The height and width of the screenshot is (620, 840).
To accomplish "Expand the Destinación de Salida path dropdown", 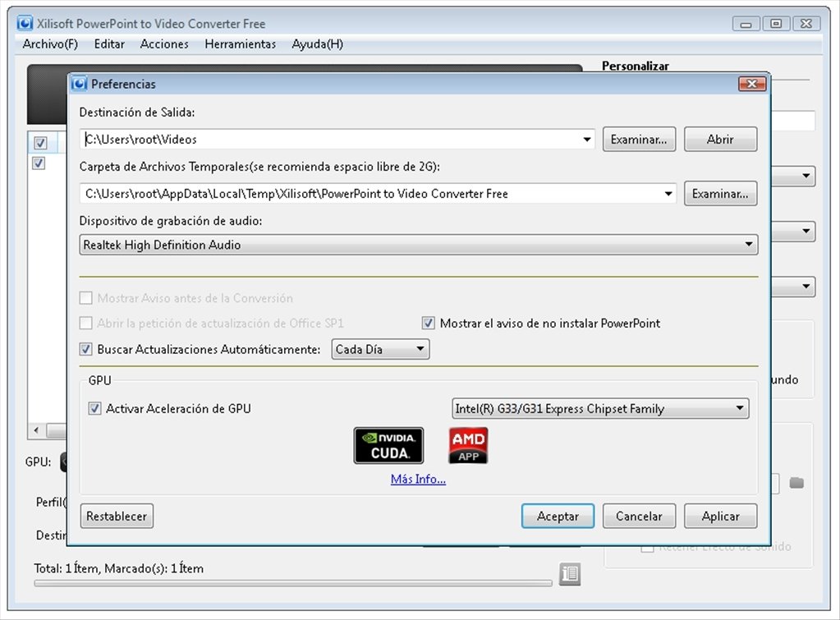I will pyautogui.click(x=587, y=140).
